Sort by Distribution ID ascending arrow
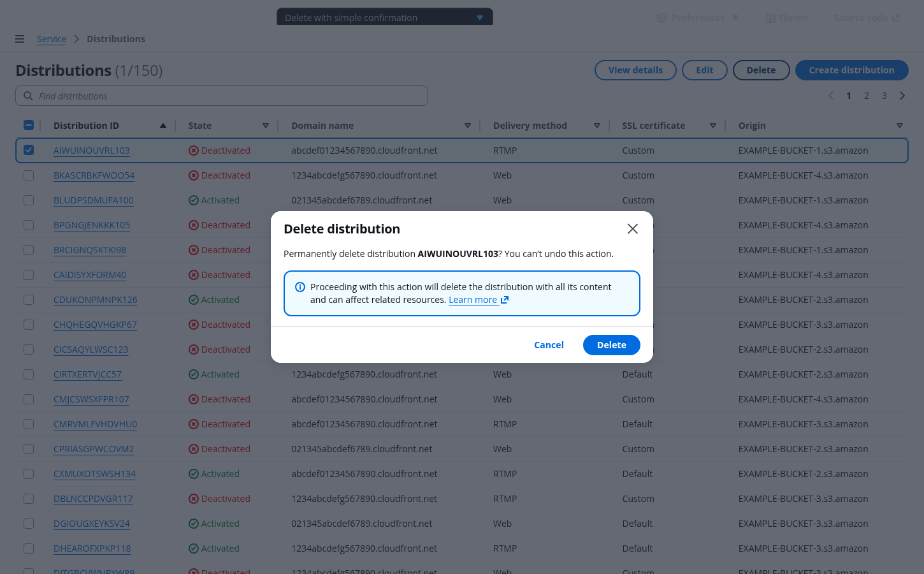This screenshot has height=574, width=924. pos(163,126)
